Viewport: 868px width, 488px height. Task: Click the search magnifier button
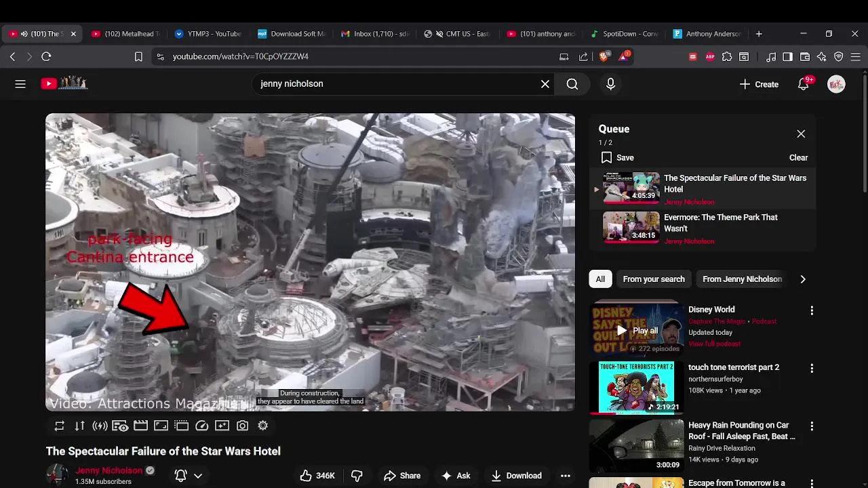coord(572,84)
